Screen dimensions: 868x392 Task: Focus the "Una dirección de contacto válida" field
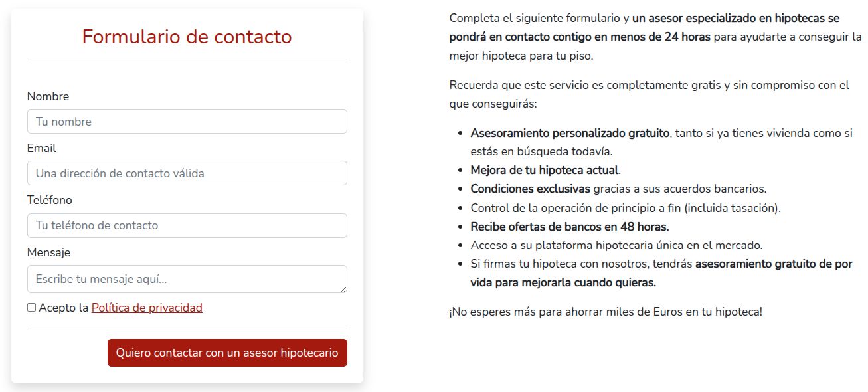[x=186, y=173]
